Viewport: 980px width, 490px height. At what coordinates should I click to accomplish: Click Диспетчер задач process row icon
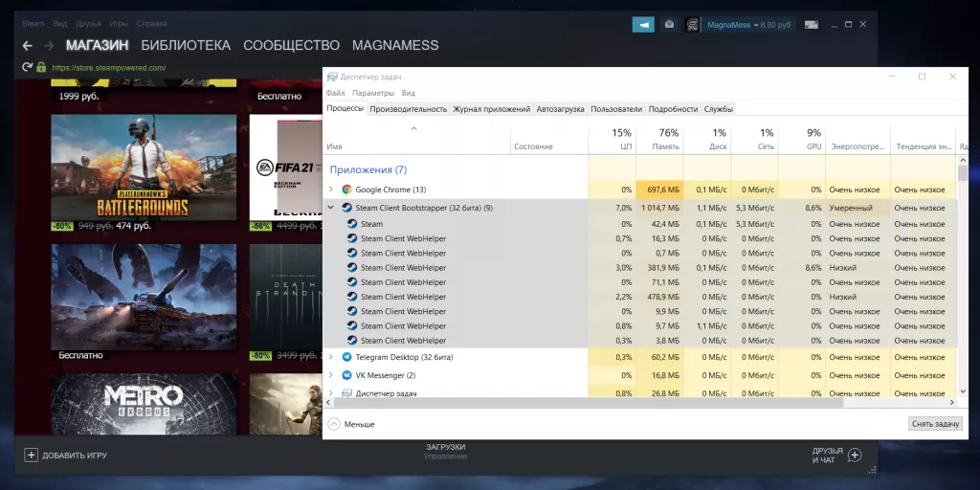[x=346, y=393]
